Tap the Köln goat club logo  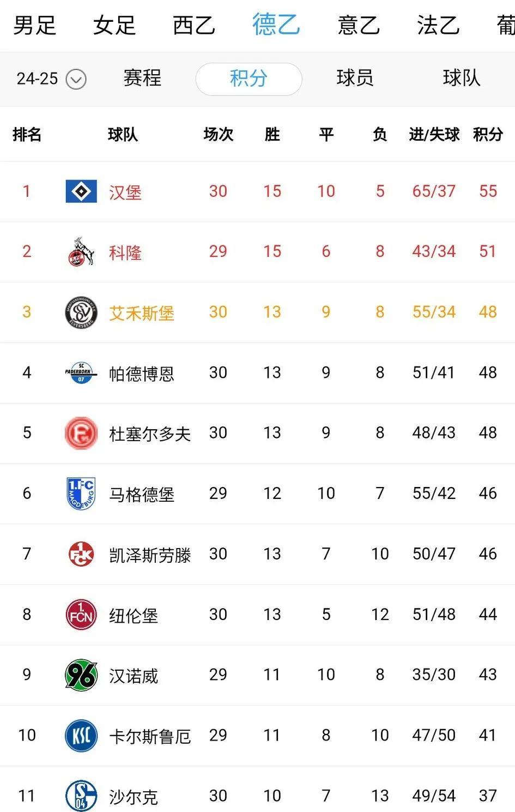click(x=81, y=252)
